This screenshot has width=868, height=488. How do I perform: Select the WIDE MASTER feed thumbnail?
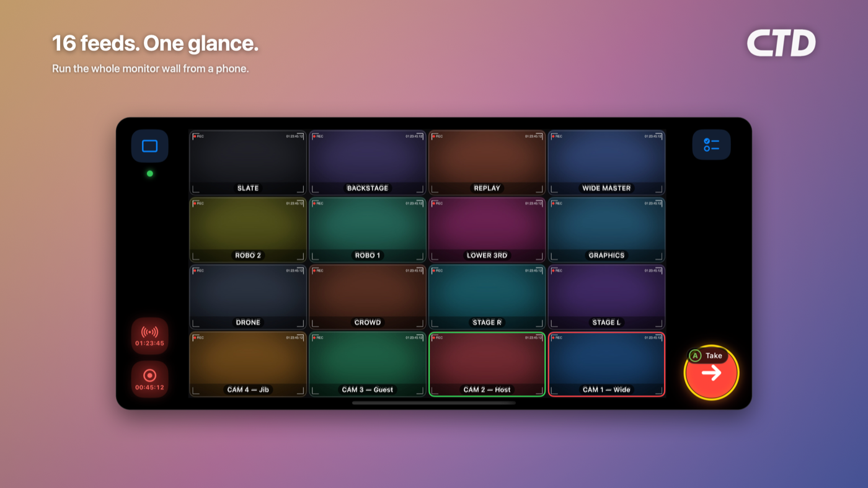coord(606,162)
